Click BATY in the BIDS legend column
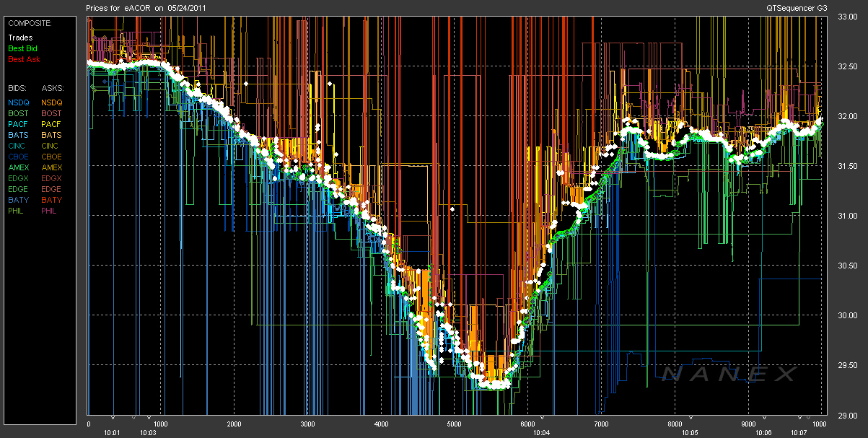This screenshot has width=868, height=438. point(18,200)
